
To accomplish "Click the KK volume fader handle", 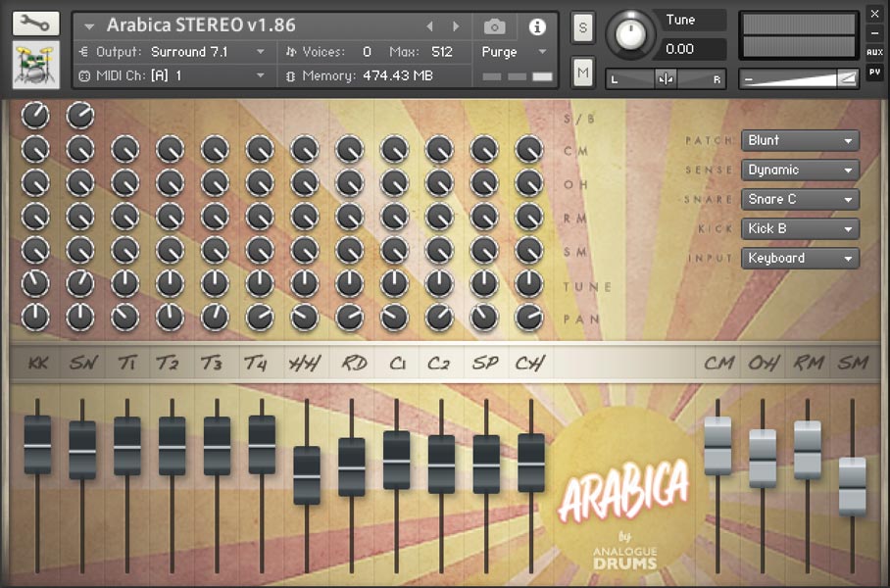I will (x=37, y=445).
